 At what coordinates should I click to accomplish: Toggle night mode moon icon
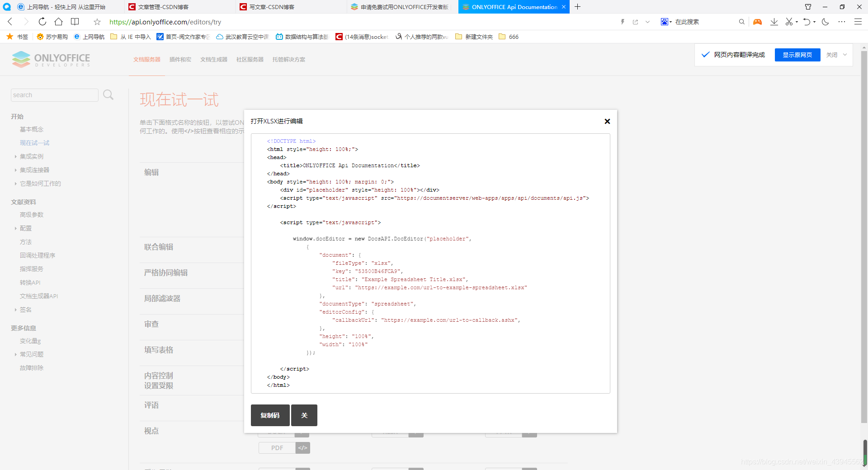point(826,22)
